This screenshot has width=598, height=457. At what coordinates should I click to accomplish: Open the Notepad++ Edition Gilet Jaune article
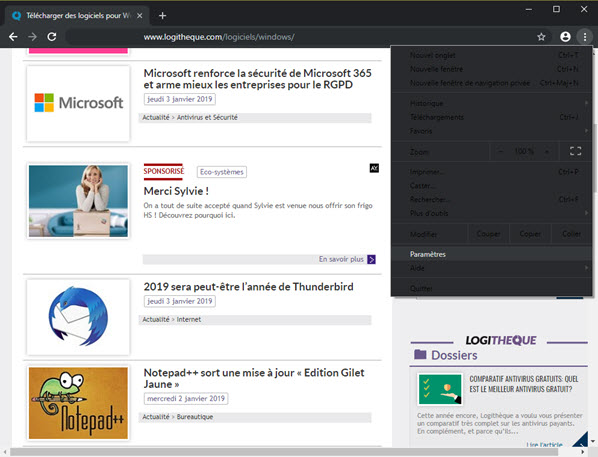(x=254, y=378)
